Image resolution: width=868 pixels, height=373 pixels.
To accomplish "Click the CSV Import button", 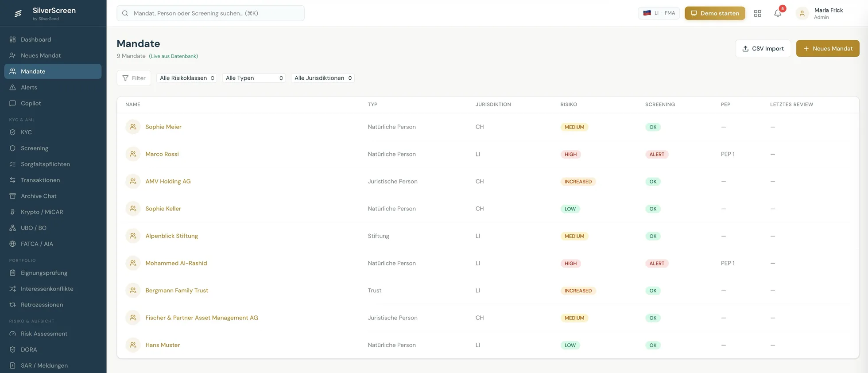I will [x=763, y=49].
